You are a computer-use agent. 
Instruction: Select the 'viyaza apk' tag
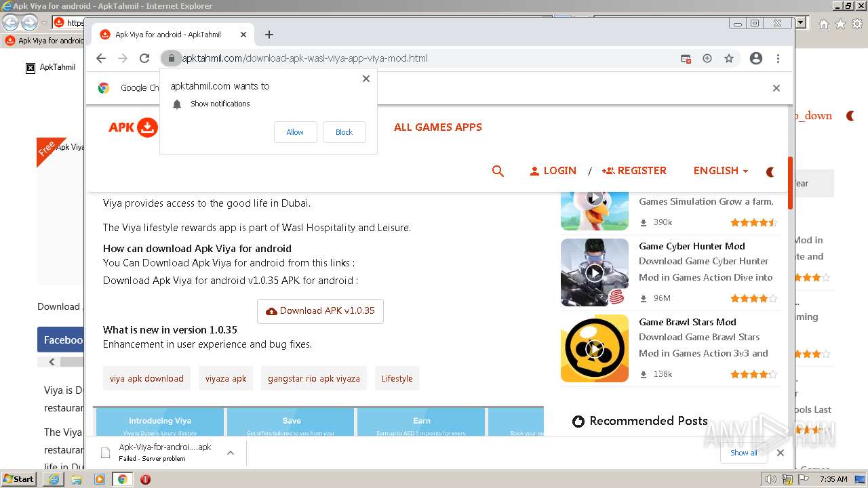226,378
